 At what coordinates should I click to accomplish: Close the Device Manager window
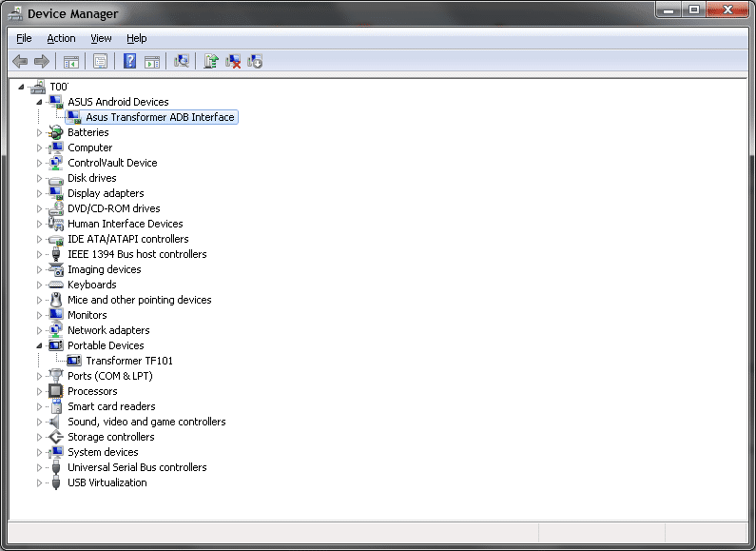[x=727, y=10]
